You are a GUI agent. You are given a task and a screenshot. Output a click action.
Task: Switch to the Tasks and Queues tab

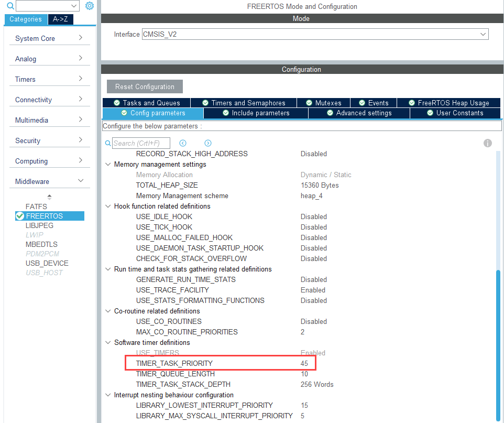click(146, 103)
